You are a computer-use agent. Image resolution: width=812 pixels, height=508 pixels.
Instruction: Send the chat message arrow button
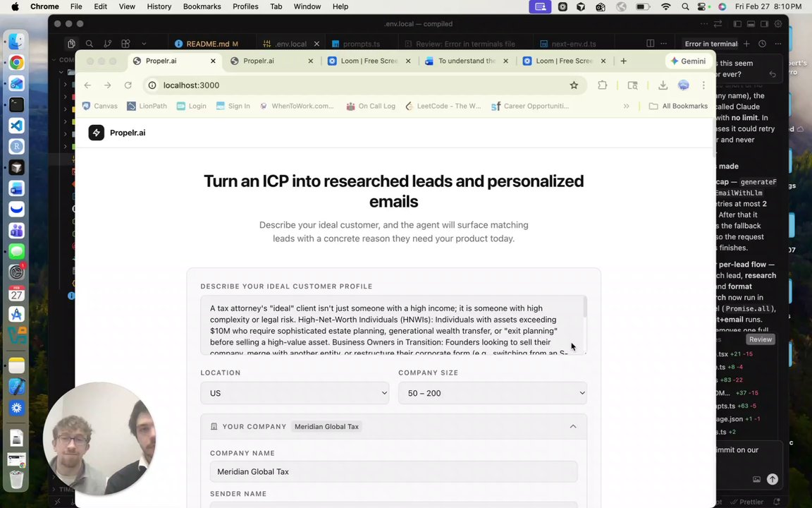[x=772, y=480]
